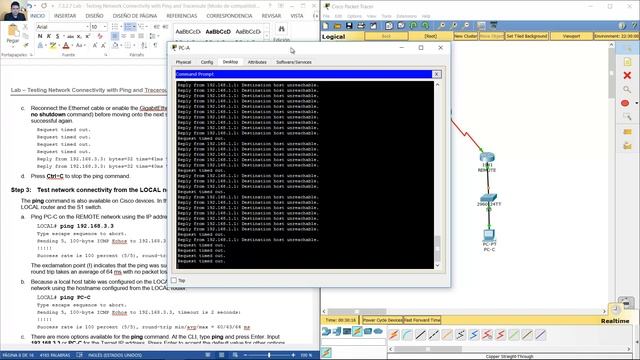
Task: Select the black Copper Straight-Through cable
Action: click(420, 335)
